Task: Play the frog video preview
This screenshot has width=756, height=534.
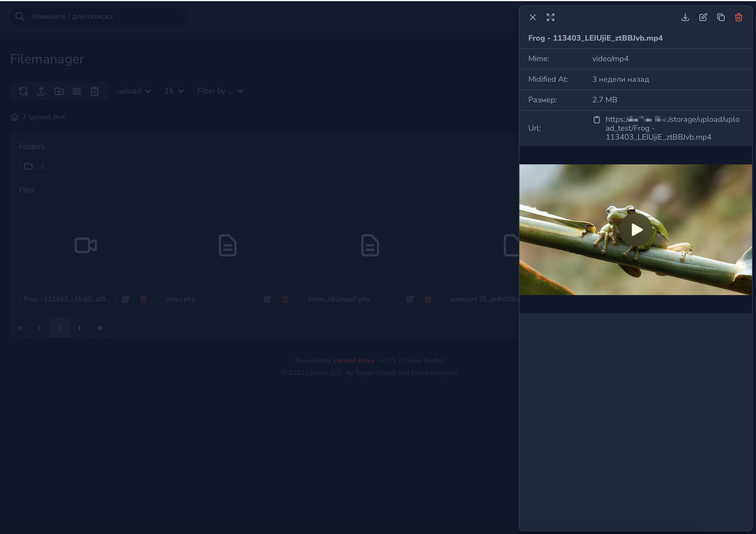Action: [635, 230]
